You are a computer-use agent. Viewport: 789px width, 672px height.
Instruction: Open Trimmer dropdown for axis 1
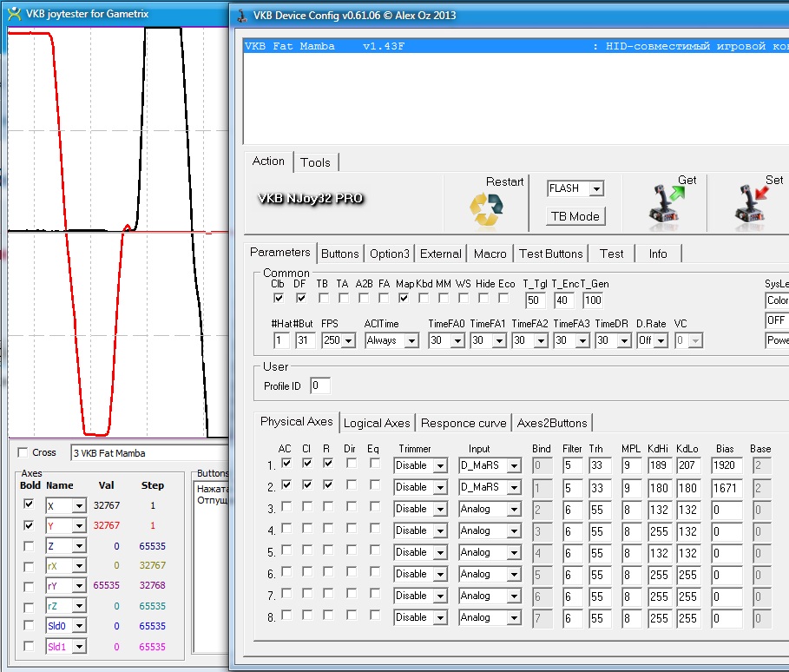click(x=440, y=465)
